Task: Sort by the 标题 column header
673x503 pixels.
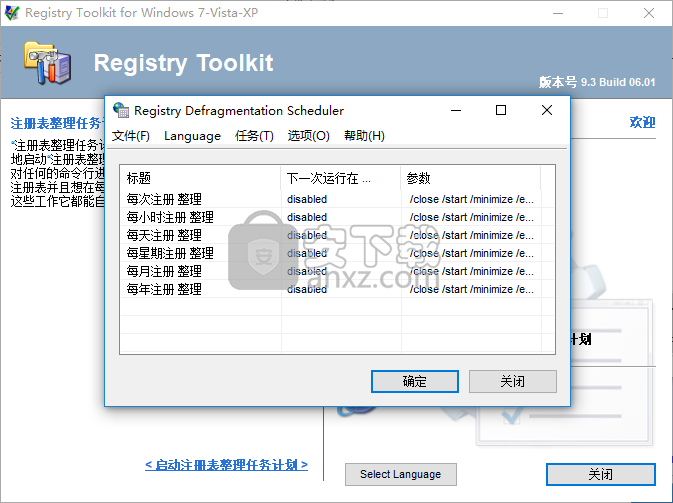Action: (200, 178)
